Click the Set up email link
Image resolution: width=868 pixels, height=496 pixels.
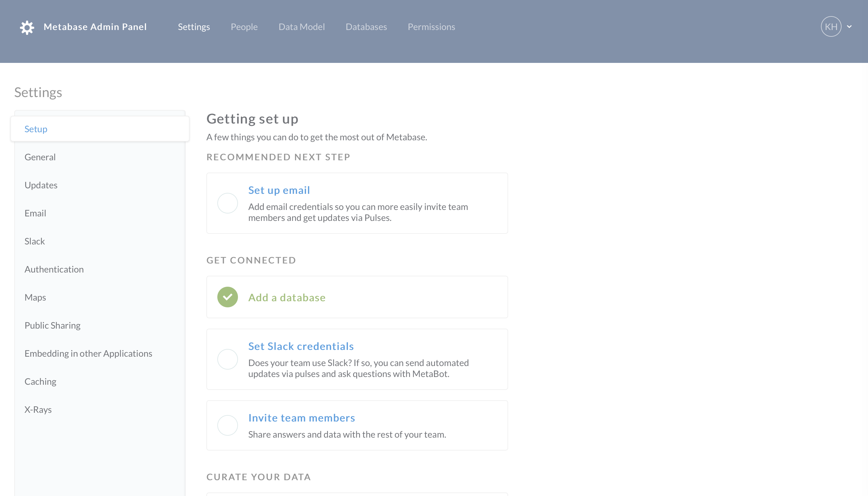279,190
